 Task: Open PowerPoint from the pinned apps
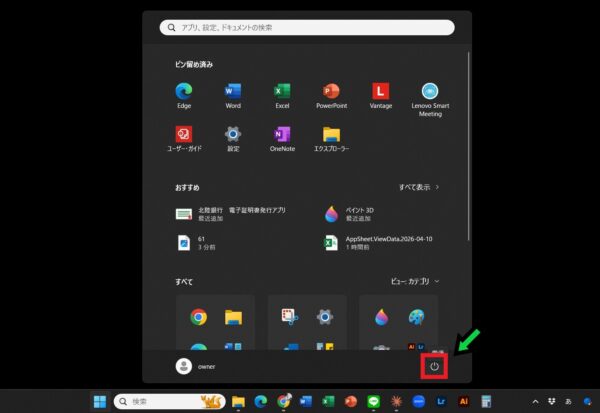pos(331,96)
